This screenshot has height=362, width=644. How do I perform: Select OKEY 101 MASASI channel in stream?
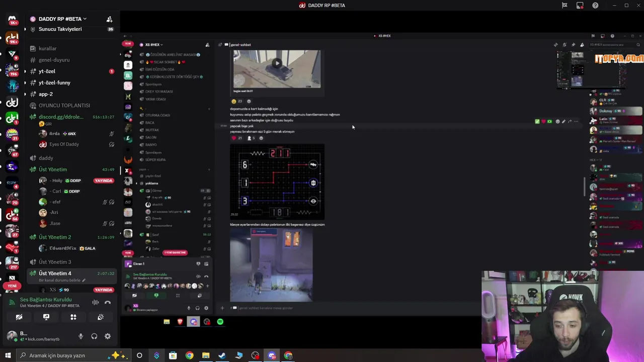tap(159, 92)
